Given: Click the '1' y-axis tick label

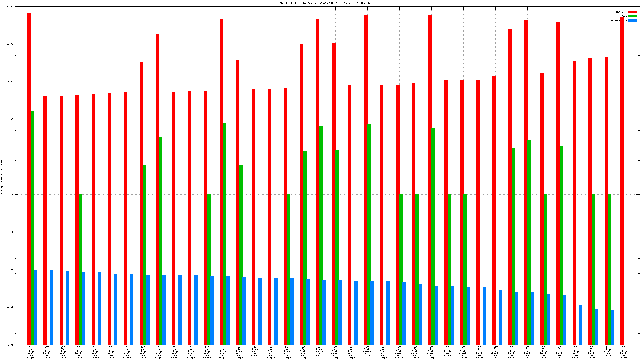Looking at the screenshot, I should tap(12, 194).
